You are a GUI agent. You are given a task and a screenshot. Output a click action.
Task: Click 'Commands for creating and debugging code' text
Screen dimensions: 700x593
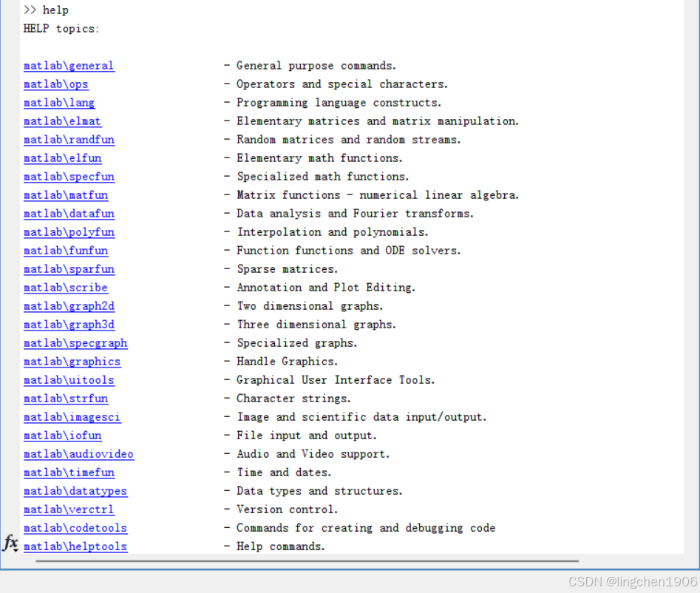click(x=366, y=528)
